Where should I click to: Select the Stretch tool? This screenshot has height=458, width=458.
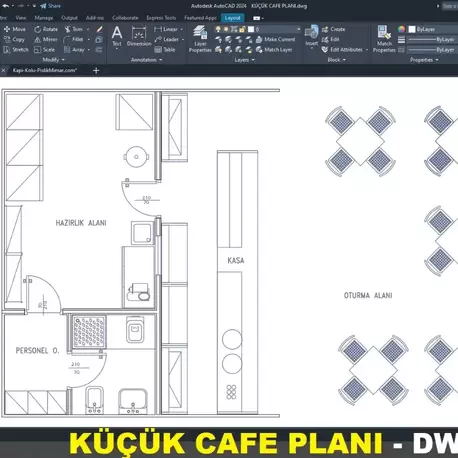(16, 50)
